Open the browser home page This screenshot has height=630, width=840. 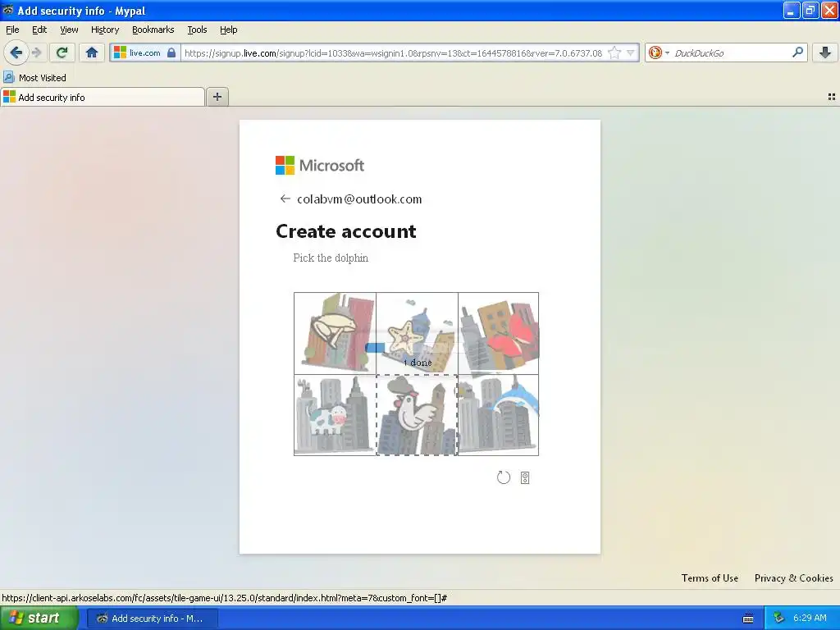click(x=92, y=52)
